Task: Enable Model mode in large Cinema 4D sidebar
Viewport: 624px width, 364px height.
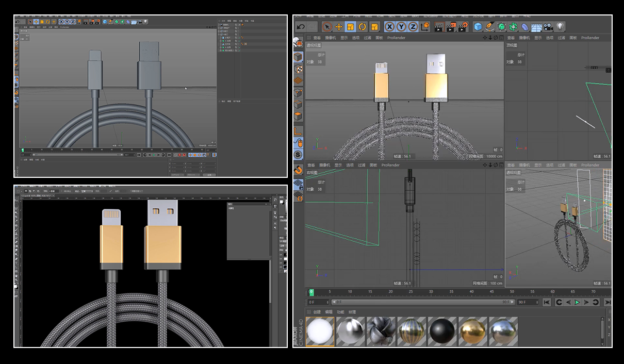Action: click(x=299, y=57)
